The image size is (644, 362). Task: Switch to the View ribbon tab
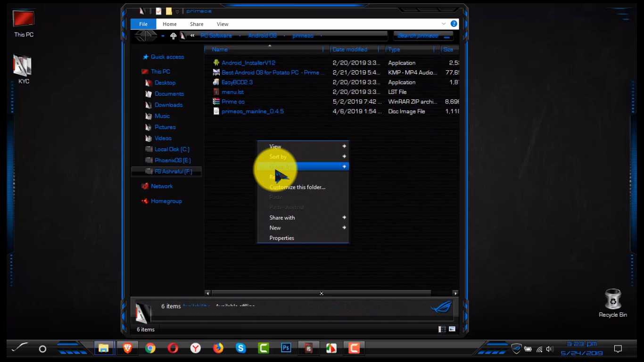(223, 24)
